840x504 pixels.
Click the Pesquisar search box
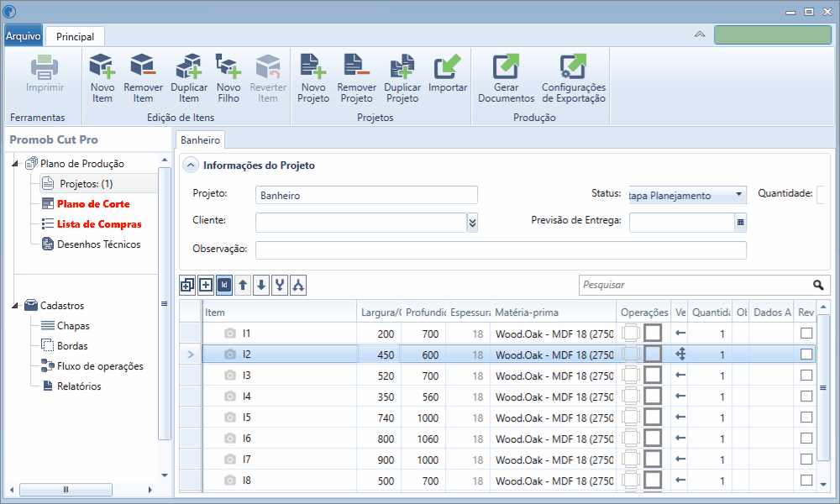[696, 285]
